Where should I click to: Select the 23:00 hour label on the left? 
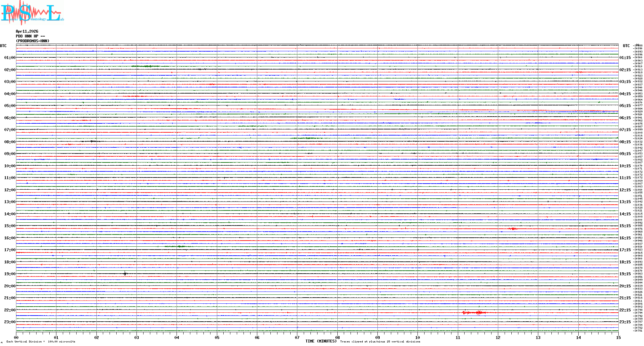(x=10, y=322)
